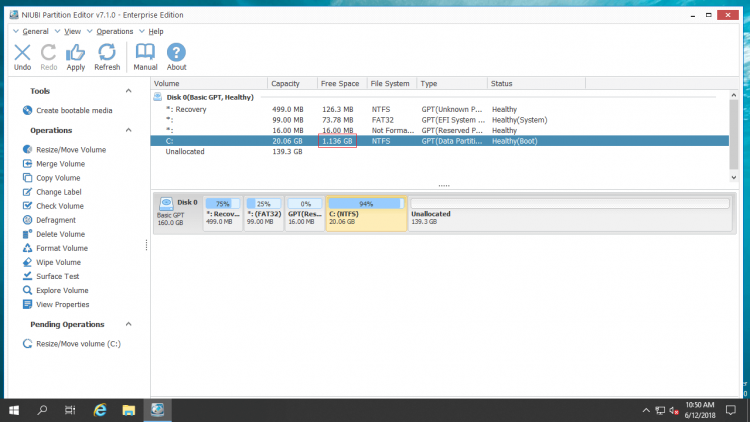This screenshot has width=750, height=422.
Task: Select the Wipe Volume icon
Action: coord(27,262)
